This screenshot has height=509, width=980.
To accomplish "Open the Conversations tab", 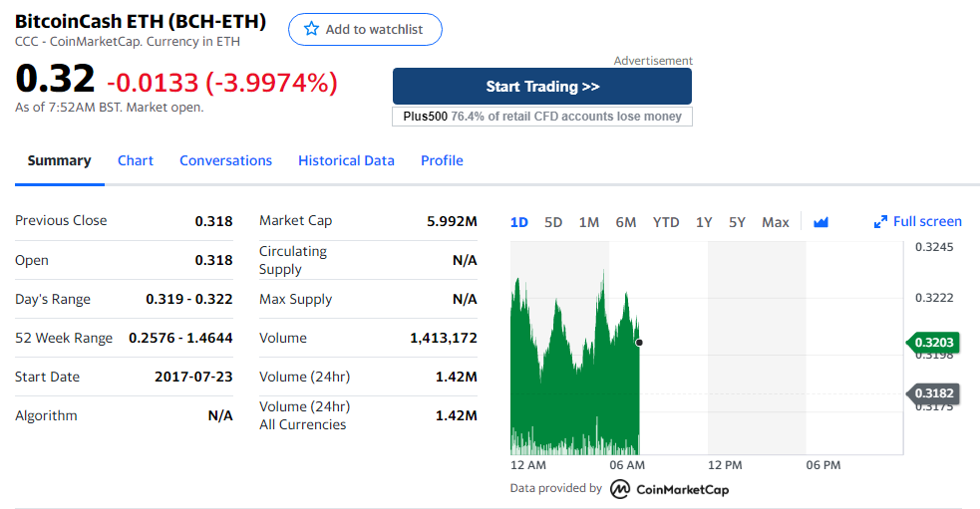I will pyautogui.click(x=225, y=160).
